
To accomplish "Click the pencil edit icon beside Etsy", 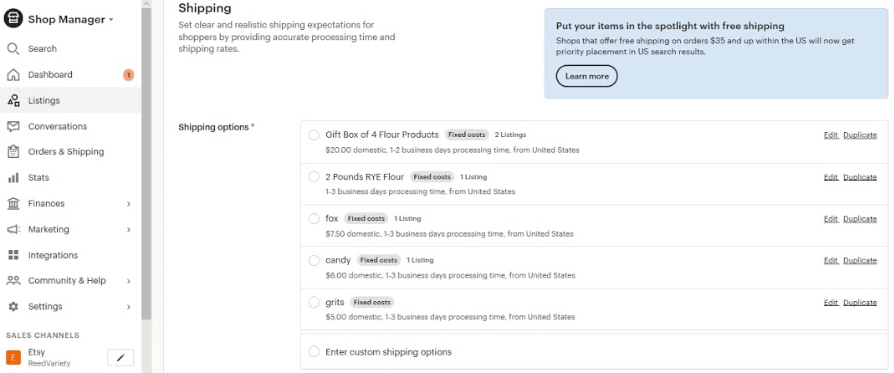I will pos(120,358).
